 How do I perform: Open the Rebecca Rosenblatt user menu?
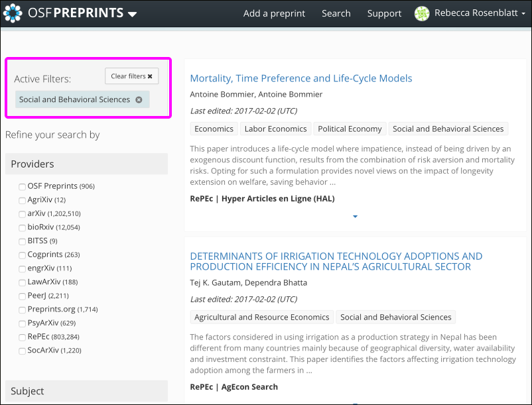pyautogui.click(x=480, y=13)
